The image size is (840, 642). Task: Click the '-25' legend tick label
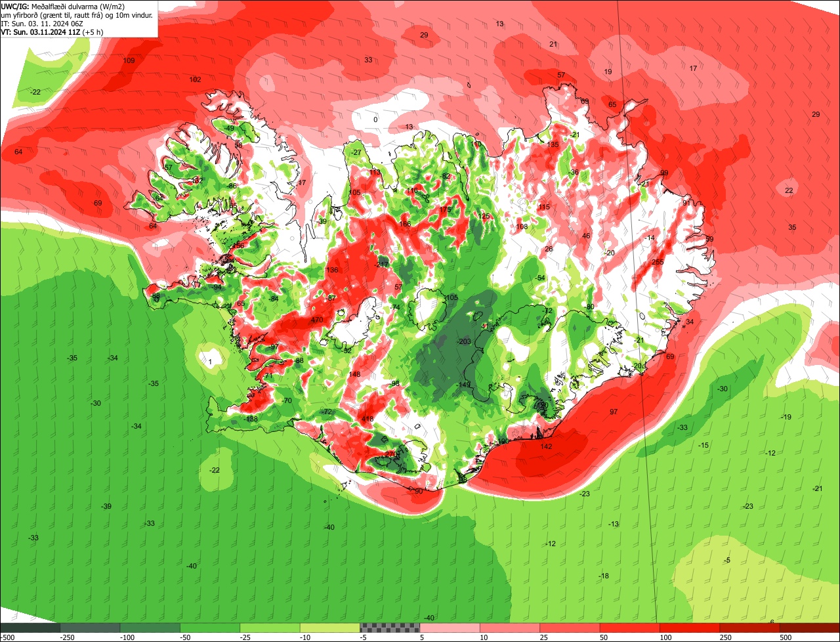[245, 637]
